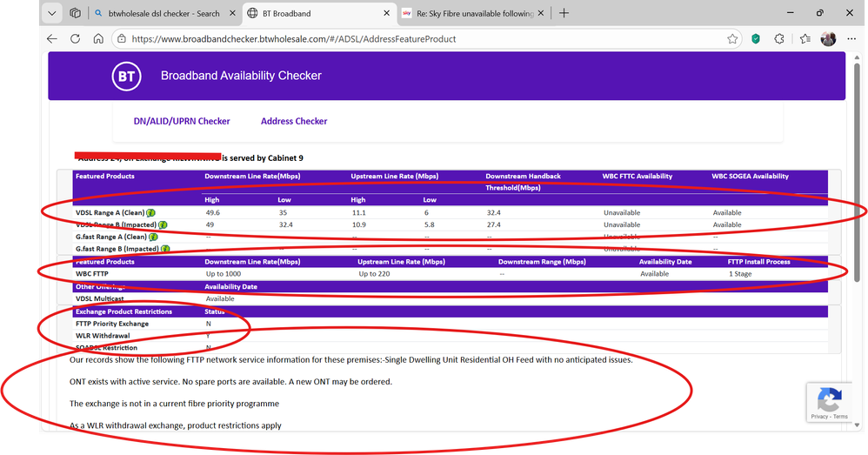Open the workspaces tab actions menu

tap(76, 13)
